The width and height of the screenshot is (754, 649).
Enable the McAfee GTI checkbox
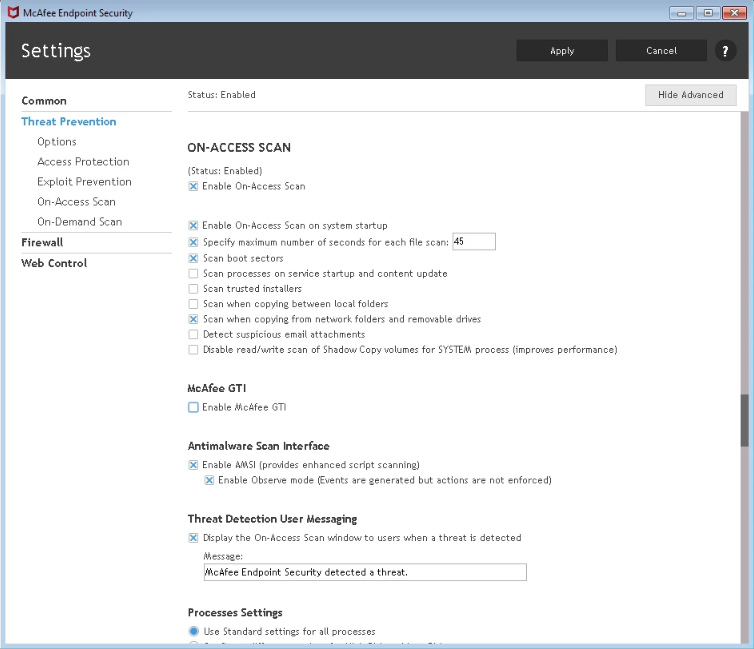pos(193,407)
